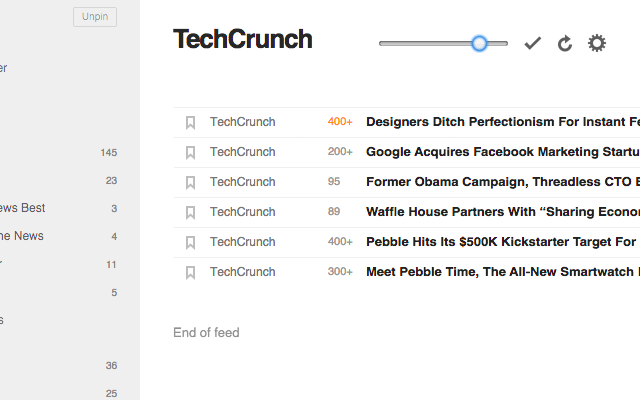Save the Former Obama Campaign article for later

[x=190, y=182]
